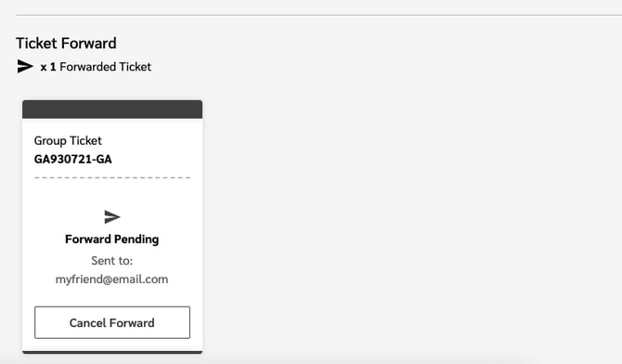The height and width of the screenshot is (364, 622).
Task: Click the dark header bar of the ticket card
Action: click(x=112, y=110)
